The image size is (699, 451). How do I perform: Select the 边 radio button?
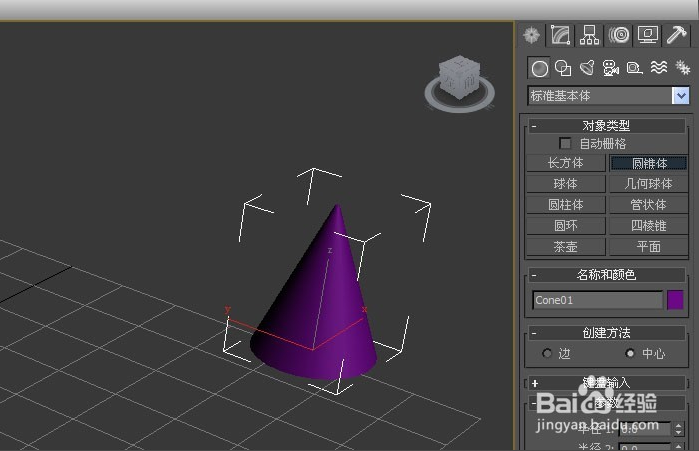coord(547,353)
